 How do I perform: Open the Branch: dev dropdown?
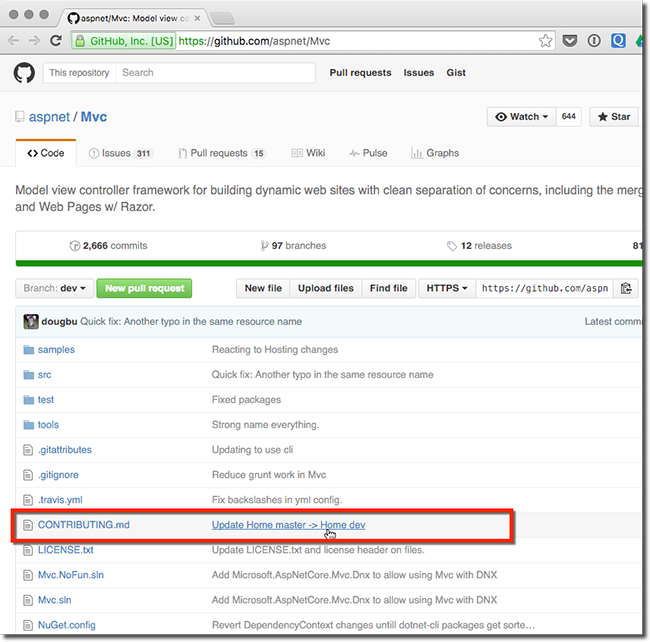(56, 288)
